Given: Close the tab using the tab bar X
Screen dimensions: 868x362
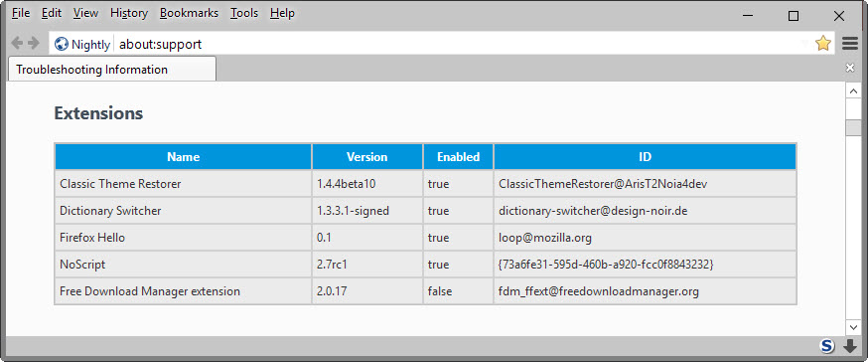Looking at the screenshot, I should pos(850,68).
